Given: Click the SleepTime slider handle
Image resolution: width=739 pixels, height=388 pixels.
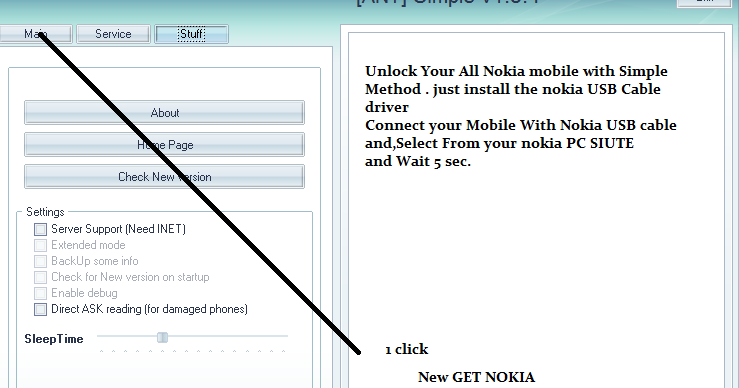Looking at the screenshot, I should point(162,337).
